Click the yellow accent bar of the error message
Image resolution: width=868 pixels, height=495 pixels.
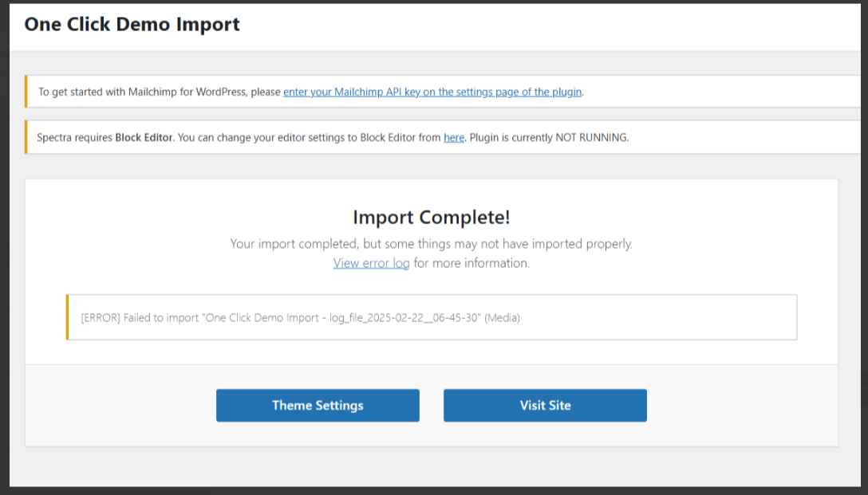68,317
